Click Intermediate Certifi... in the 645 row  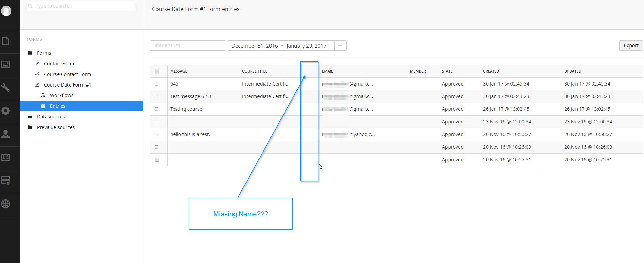coord(266,84)
